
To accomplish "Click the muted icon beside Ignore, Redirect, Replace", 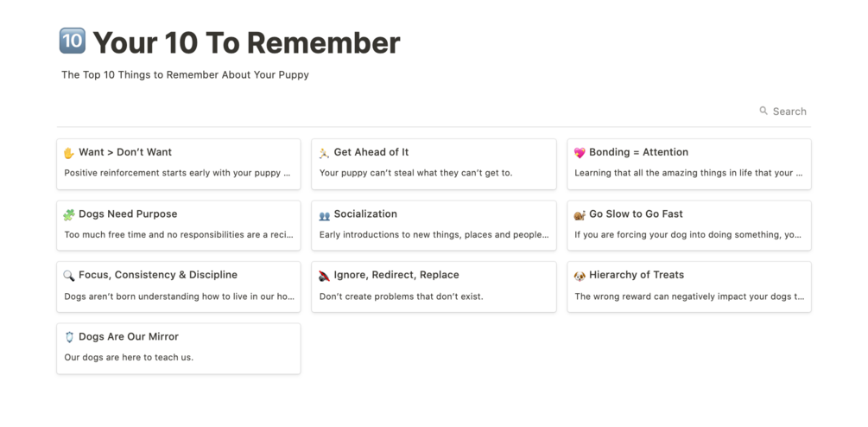I will (324, 276).
